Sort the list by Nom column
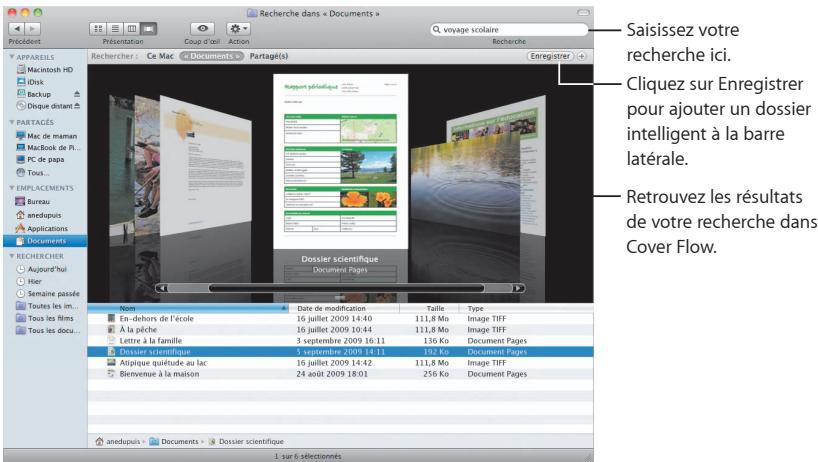The image size is (818, 462). coord(188,308)
